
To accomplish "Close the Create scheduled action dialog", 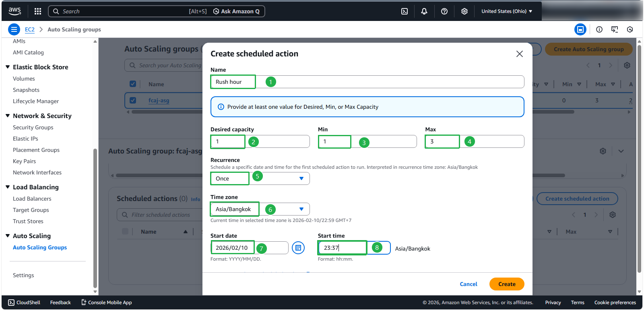I will [x=520, y=54].
